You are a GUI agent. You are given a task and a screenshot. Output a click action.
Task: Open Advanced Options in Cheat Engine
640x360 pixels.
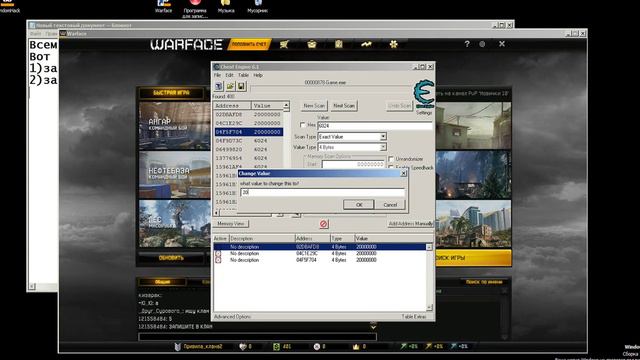232,317
